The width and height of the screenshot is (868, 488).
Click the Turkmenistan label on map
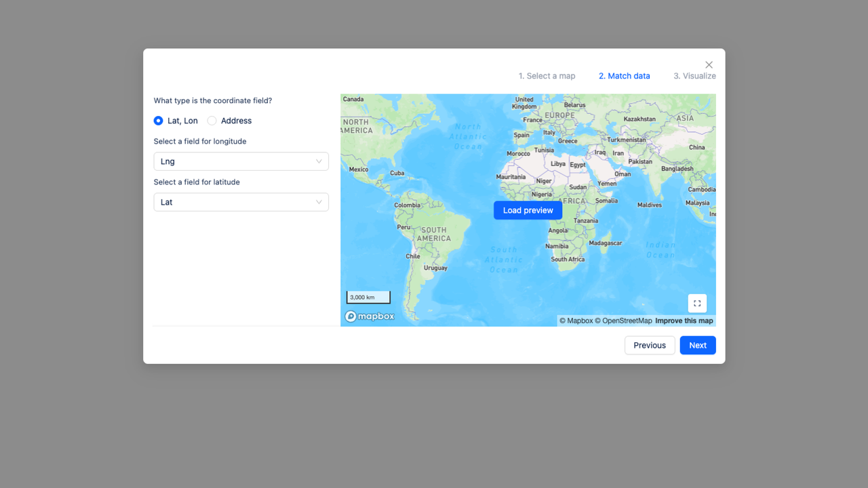pyautogui.click(x=627, y=140)
